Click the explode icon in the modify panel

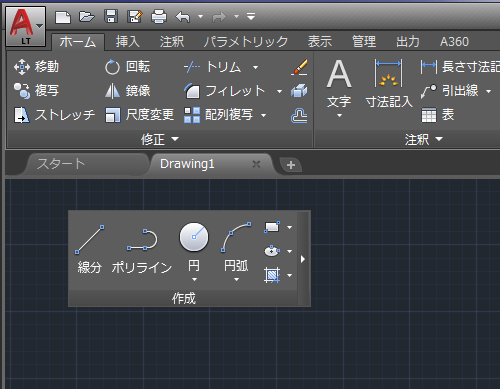pyautogui.click(x=299, y=91)
